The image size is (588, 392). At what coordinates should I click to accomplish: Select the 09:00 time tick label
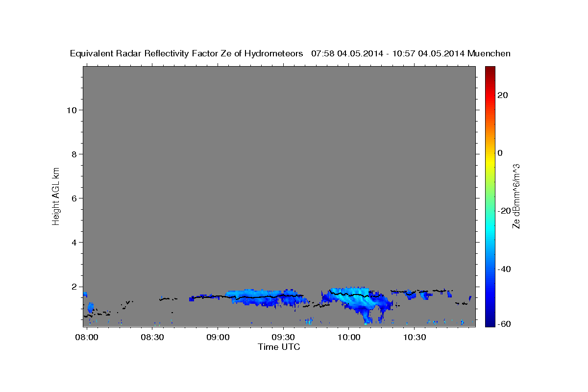[218, 338]
